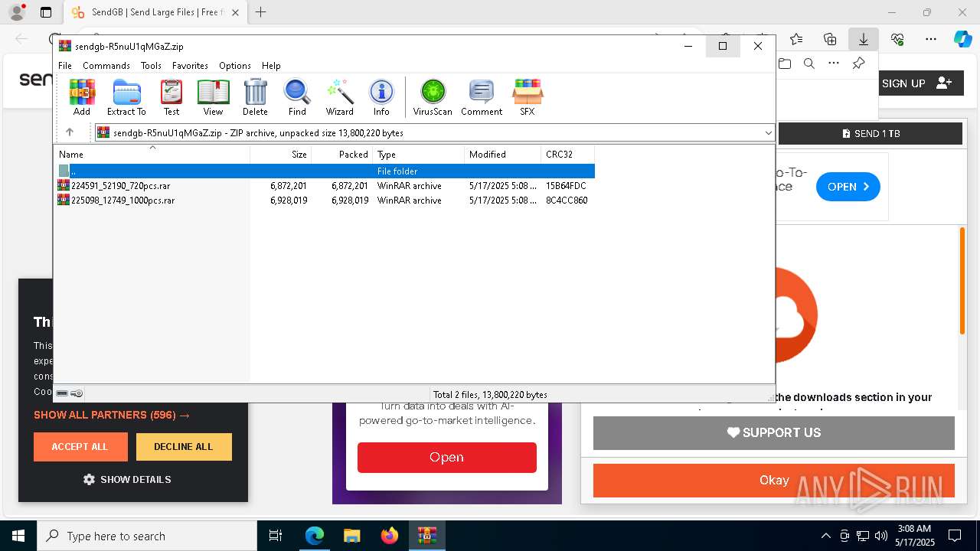Open Edge collections icon
This screenshot has width=980, height=551.
point(830,38)
